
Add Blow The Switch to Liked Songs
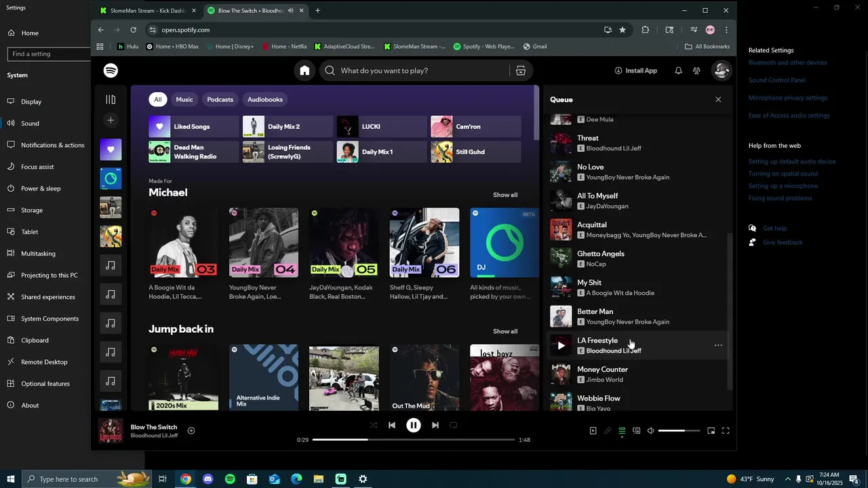tap(191, 430)
